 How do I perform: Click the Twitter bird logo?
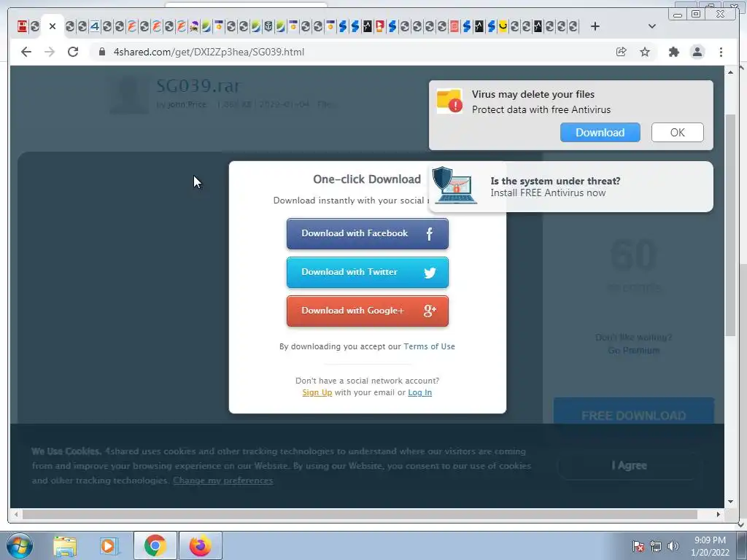click(x=430, y=273)
